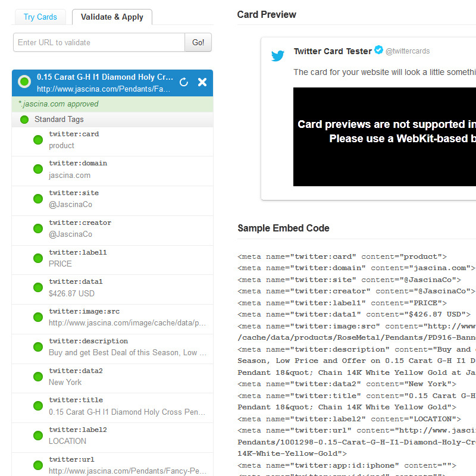
Task: Click the embed code line with twitter:card product
Action: (x=342, y=257)
